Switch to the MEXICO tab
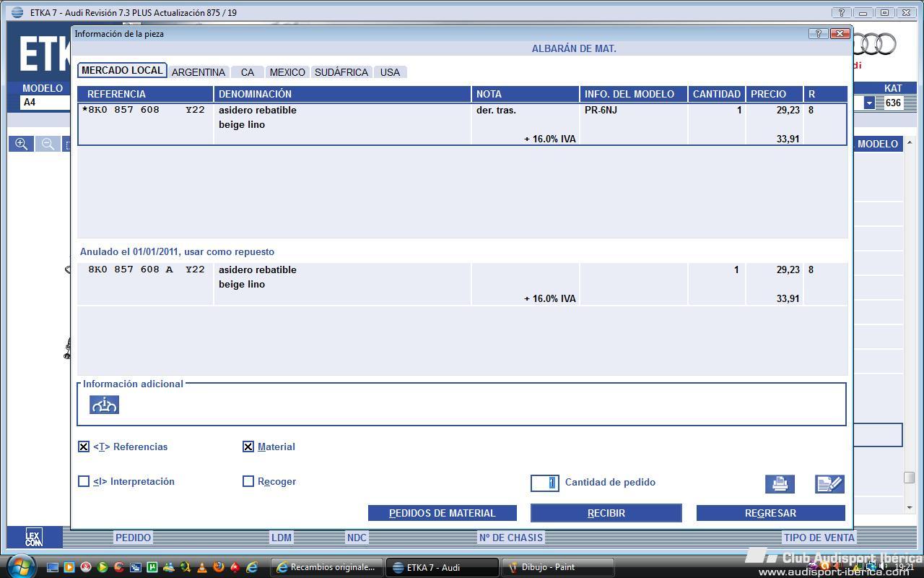Image resolution: width=924 pixels, height=578 pixels. pyautogui.click(x=287, y=72)
